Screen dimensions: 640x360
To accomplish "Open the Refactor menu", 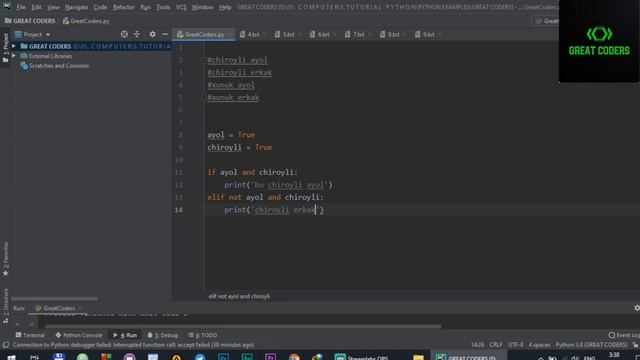I will [x=124, y=7].
